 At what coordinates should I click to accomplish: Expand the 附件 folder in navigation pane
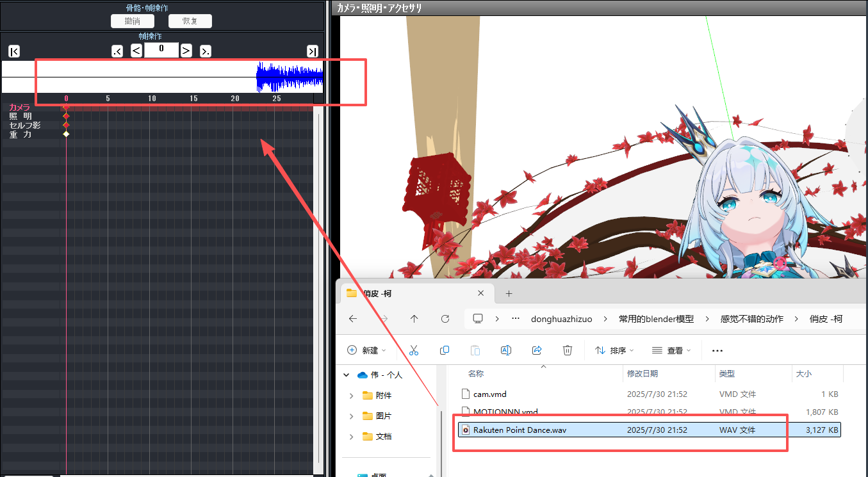[351, 396]
